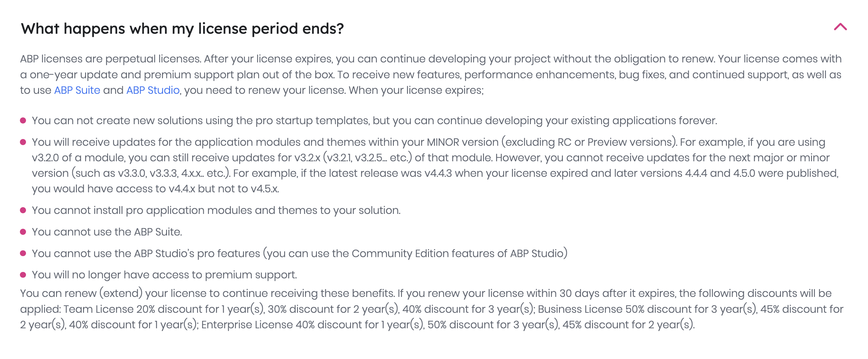Click the pink bullet beside the premium support item
This screenshot has width=868, height=359.
coord(23,275)
